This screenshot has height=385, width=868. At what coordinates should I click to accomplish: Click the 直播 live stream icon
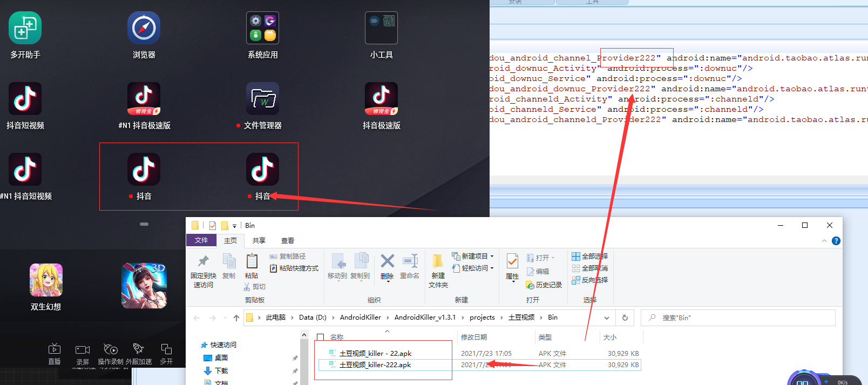pos(55,349)
